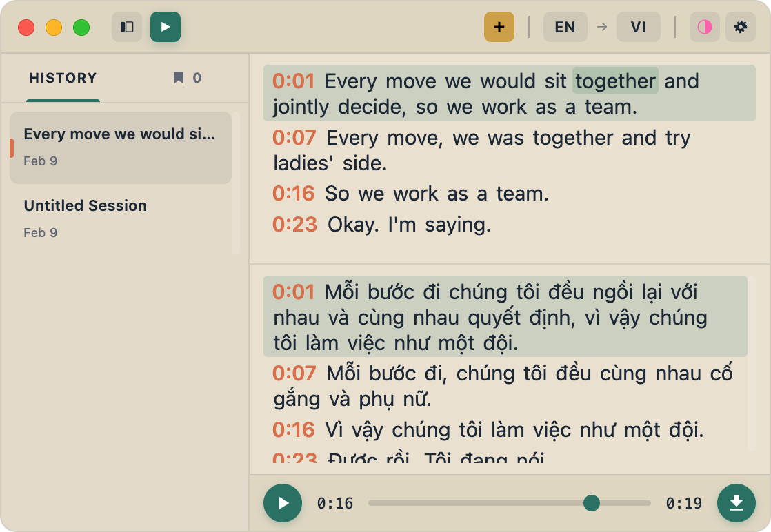This screenshot has width=771, height=532.
Task: Play audio with the bottom play button
Action: 283,503
